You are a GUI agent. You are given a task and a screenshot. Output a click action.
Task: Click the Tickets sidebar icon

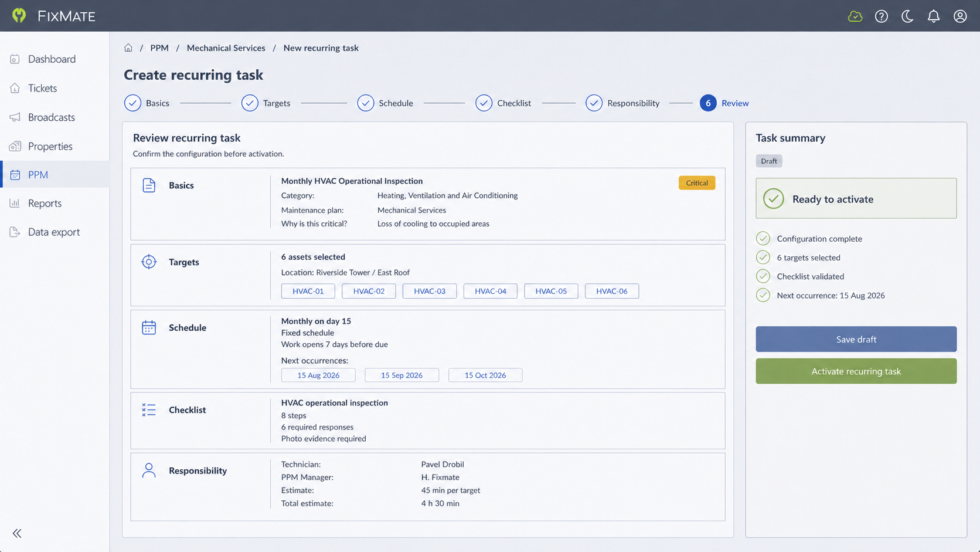pyautogui.click(x=15, y=88)
